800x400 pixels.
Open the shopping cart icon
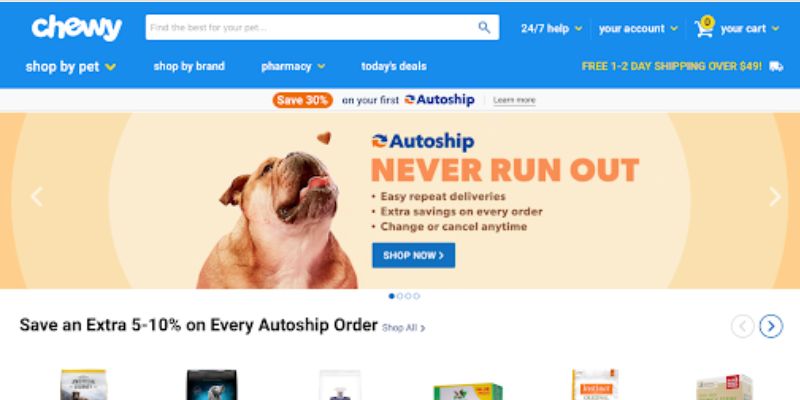tap(704, 27)
